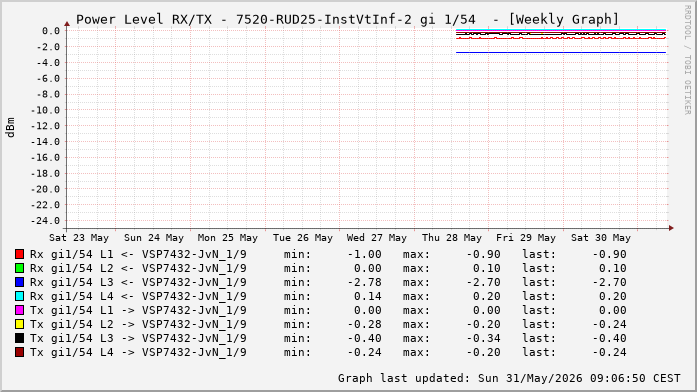Click the blue Rx L3 line in the graph
Image resolution: width=697 pixels, height=392 pixels.
[561, 52]
